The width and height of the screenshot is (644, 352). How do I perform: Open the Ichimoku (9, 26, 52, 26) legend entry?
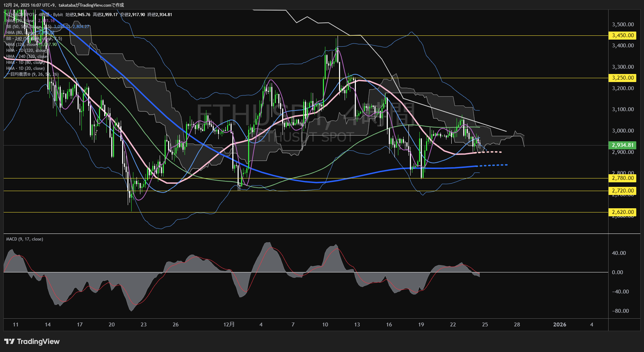[x=32, y=74]
